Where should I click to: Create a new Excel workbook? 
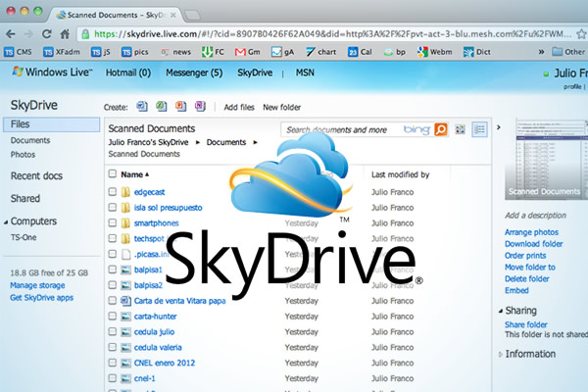(x=162, y=107)
